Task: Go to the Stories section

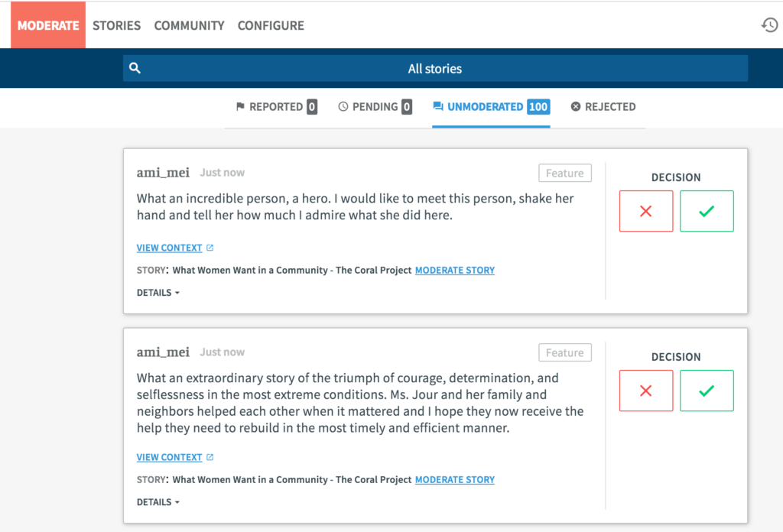Action: [116, 25]
